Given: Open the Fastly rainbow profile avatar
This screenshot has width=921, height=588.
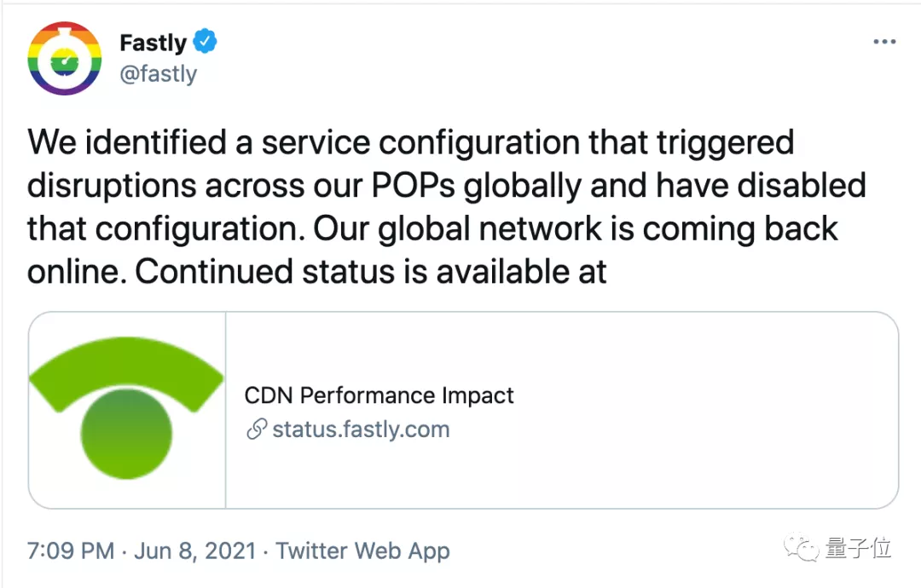Looking at the screenshot, I should pos(65,58).
